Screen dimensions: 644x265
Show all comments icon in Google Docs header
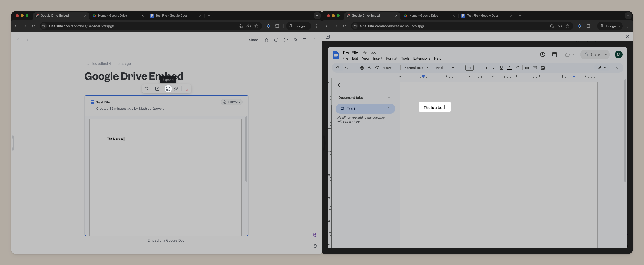(x=554, y=54)
